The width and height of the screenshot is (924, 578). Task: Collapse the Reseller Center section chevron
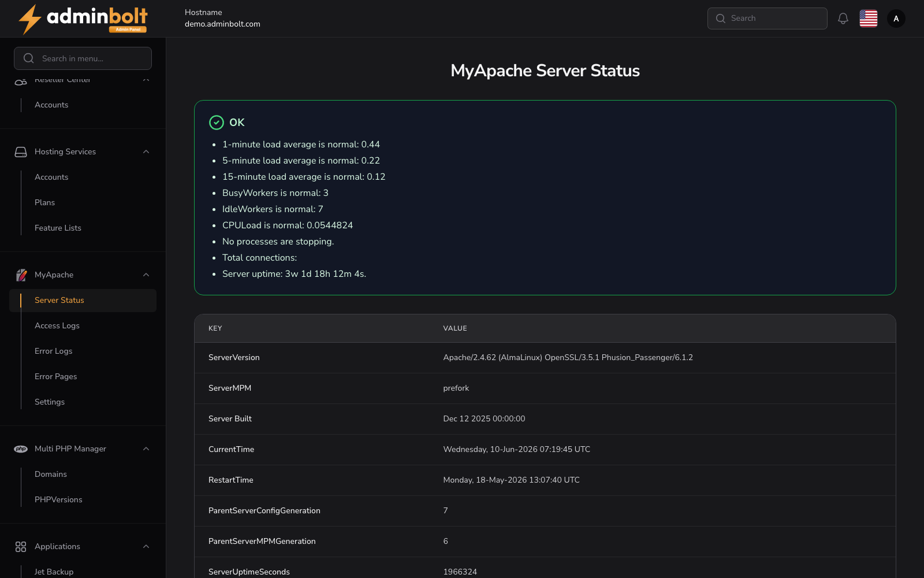pyautogui.click(x=146, y=80)
